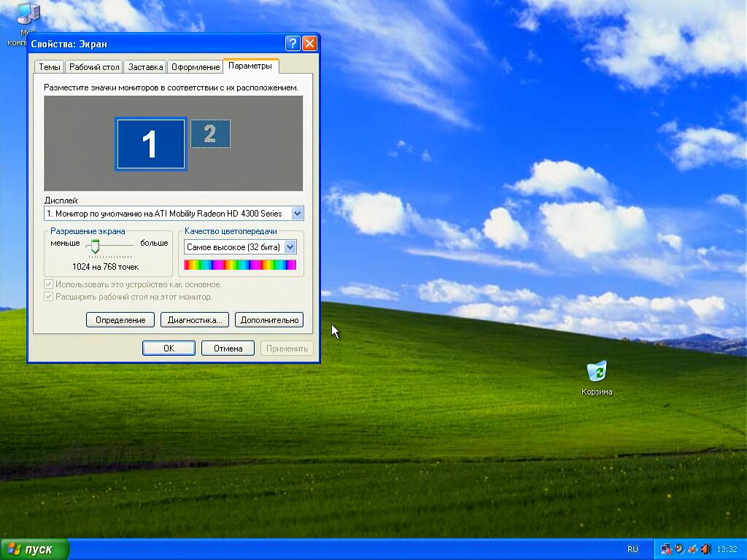The width and height of the screenshot is (747, 560).
Task: Click the safely remove hardware tray icon
Action: coord(692,549)
